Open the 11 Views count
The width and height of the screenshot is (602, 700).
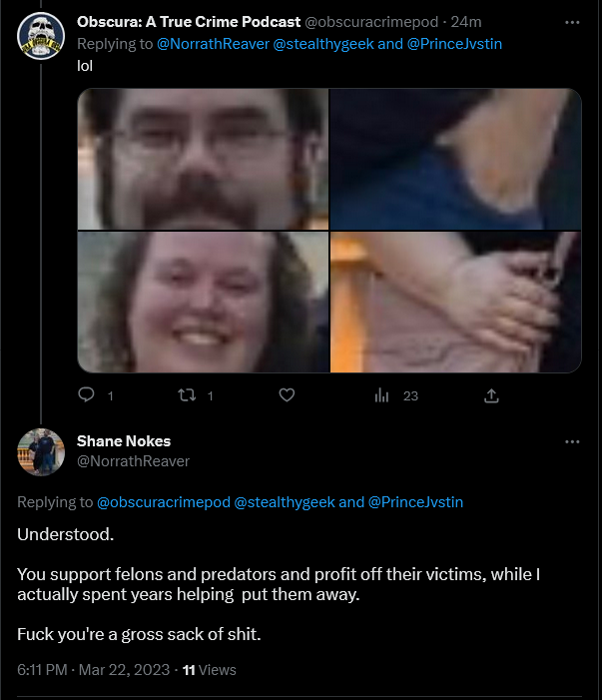[210, 670]
